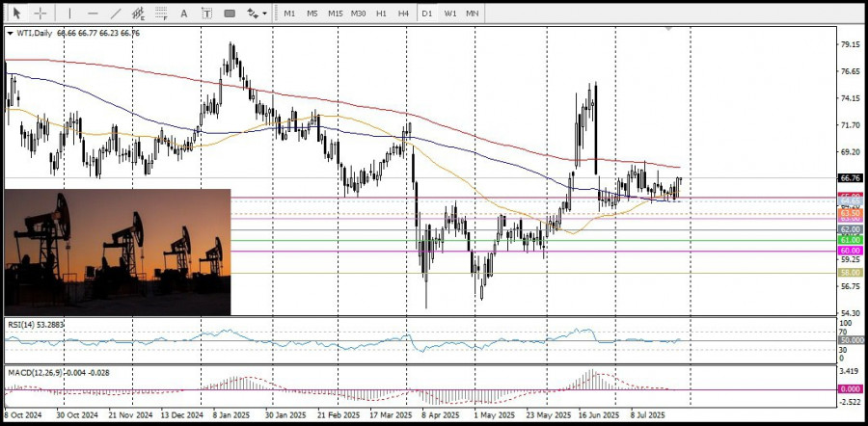Click the RSI(14) 53.2883 indicator label
Screen dimensions: 868x426
[x=36, y=325]
